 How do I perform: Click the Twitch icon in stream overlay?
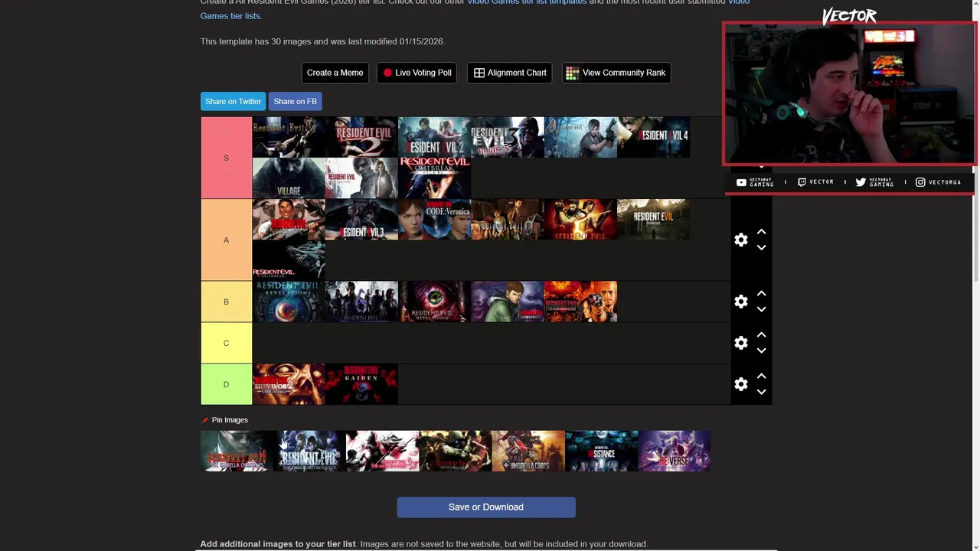pyautogui.click(x=802, y=182)
